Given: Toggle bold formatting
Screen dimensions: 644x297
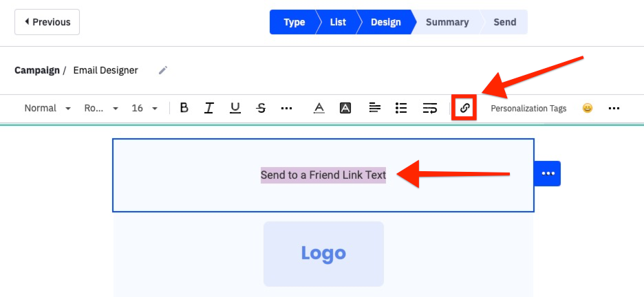Looking at the screenshot, I should point(184,108).
